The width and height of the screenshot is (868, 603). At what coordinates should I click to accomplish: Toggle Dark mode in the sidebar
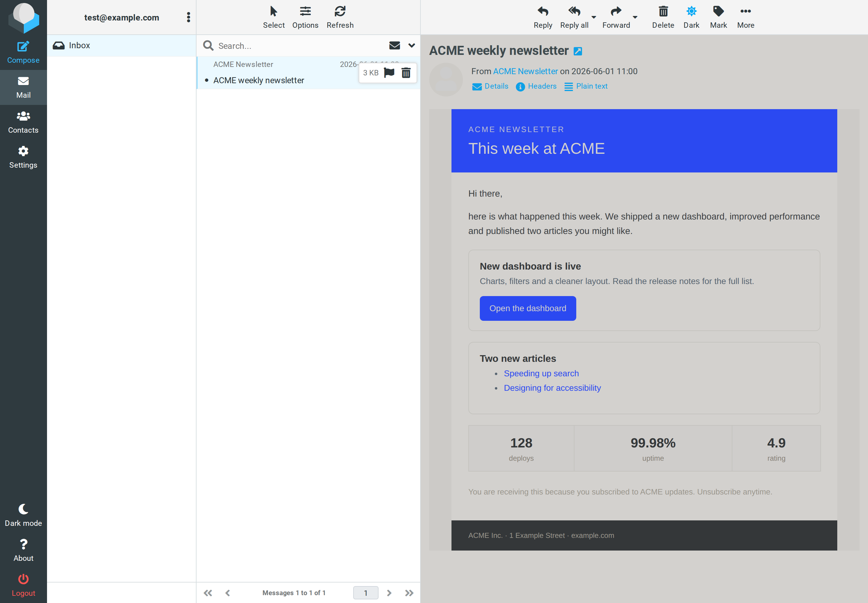coord(23,515)
